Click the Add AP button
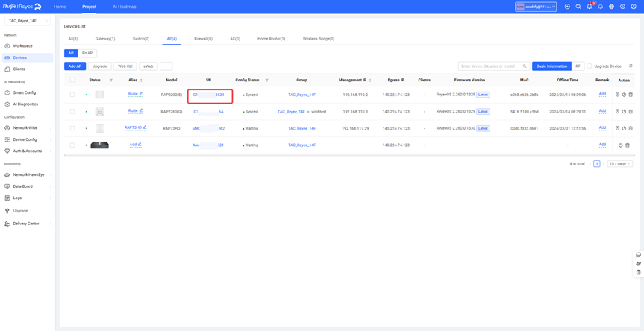644x331 pixels. click(75, 66)
